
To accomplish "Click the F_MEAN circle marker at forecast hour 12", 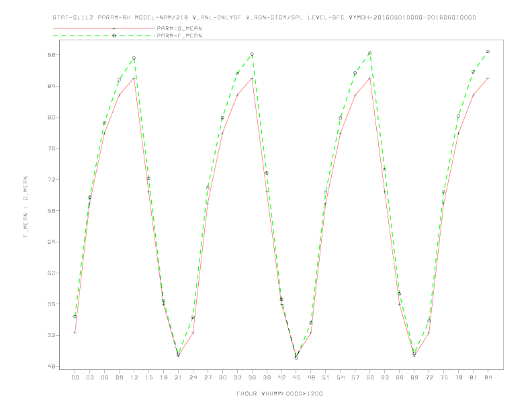I will tap(134, 58).
